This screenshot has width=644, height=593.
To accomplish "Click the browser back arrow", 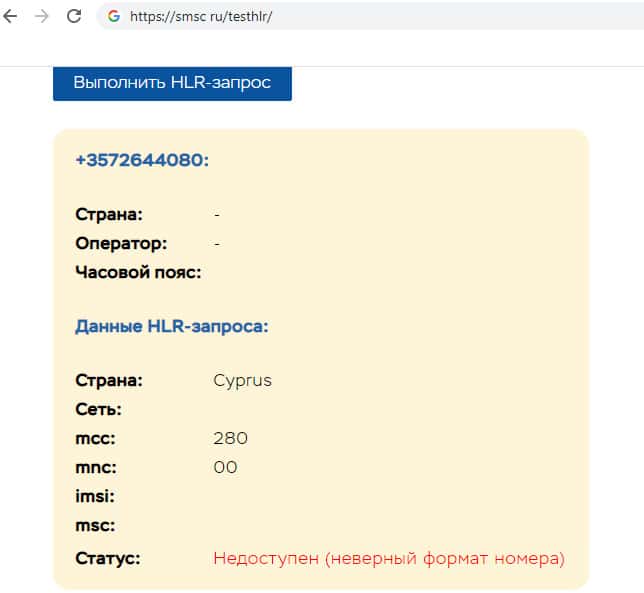I will (x=11, y=16).
